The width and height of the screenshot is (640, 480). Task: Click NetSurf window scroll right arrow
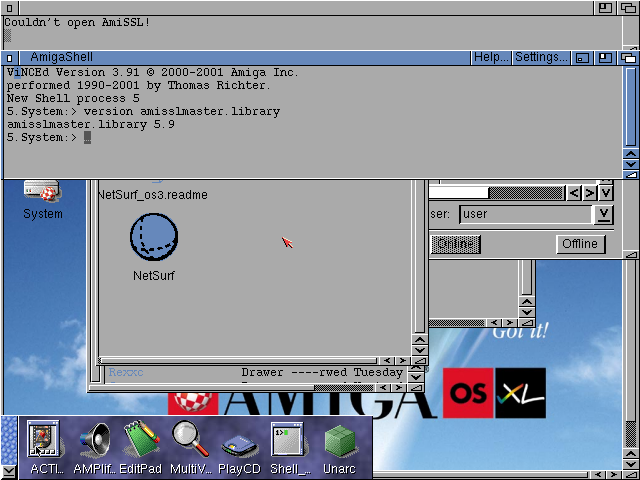(403, 361)
